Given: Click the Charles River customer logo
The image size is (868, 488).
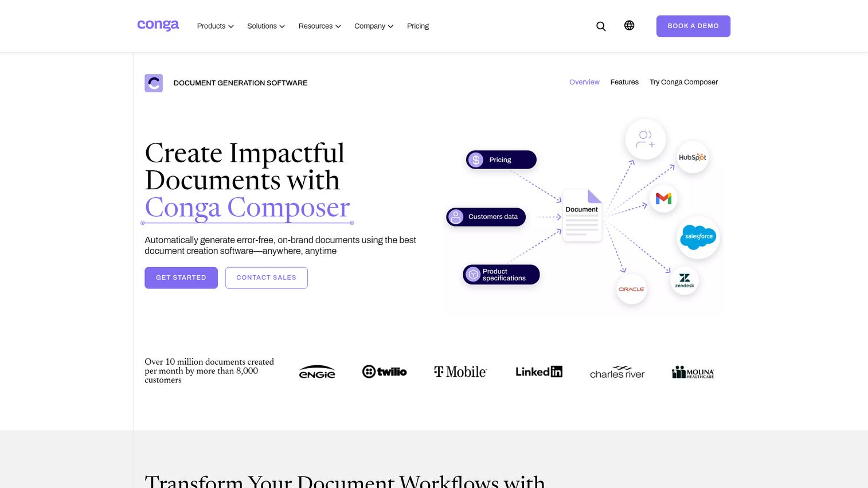Looking at the screenshot, I should tap(617, 372).
